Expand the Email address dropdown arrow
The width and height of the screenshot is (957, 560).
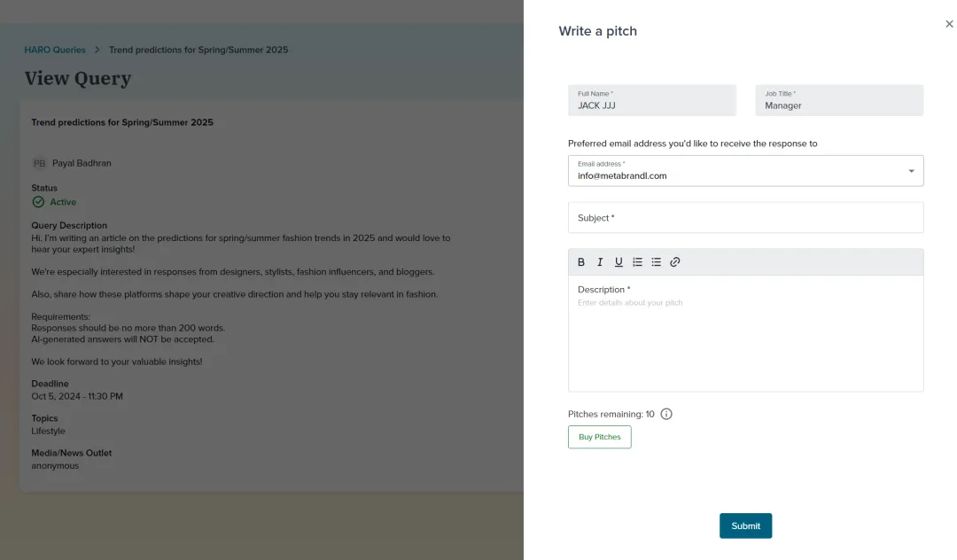[911, 171]
